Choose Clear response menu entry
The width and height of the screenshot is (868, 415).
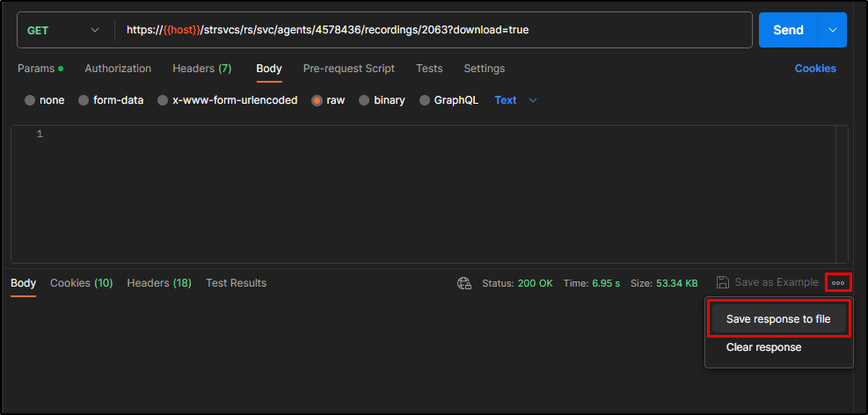[764, 347]
